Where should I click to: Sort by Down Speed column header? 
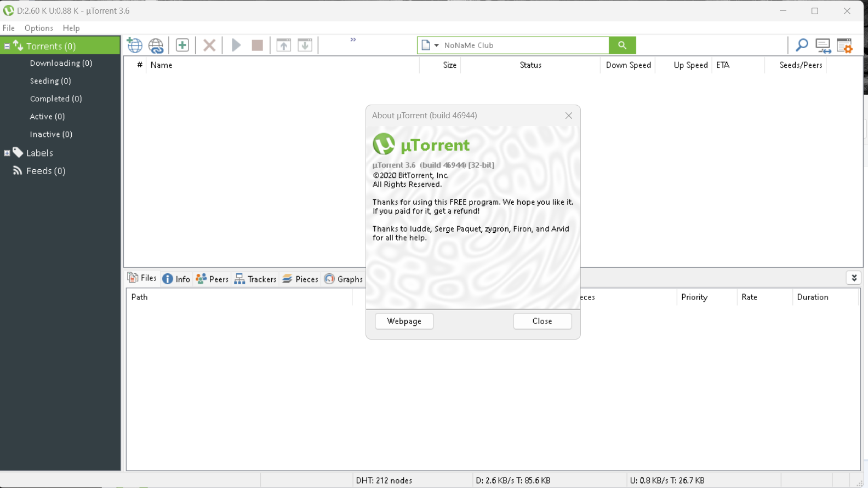pos(628,65)
